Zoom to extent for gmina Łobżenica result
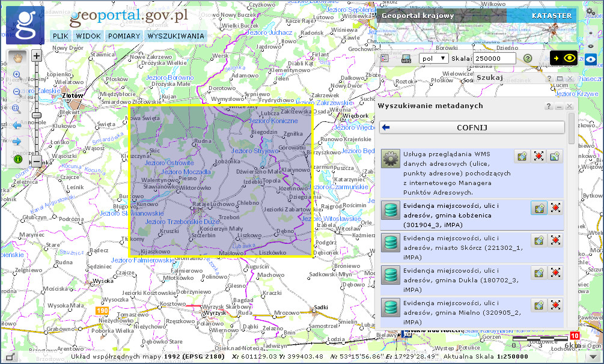 555,208
